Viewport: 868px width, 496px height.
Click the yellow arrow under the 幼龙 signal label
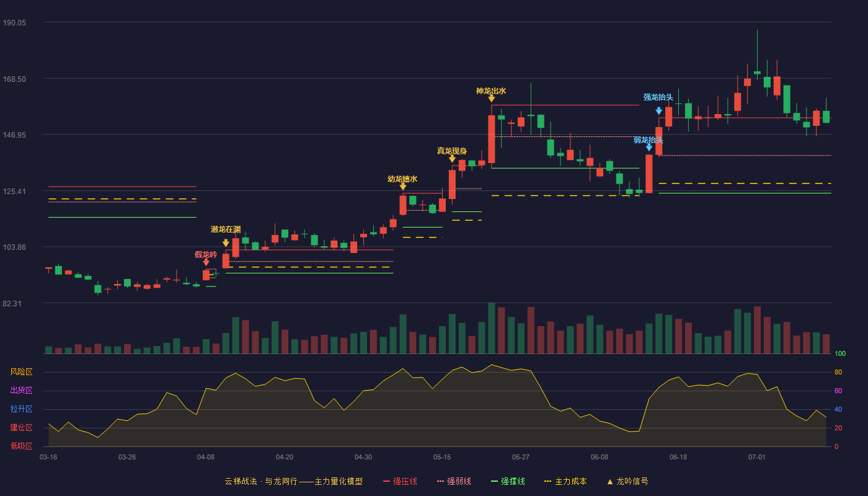(x=402, y=187)
